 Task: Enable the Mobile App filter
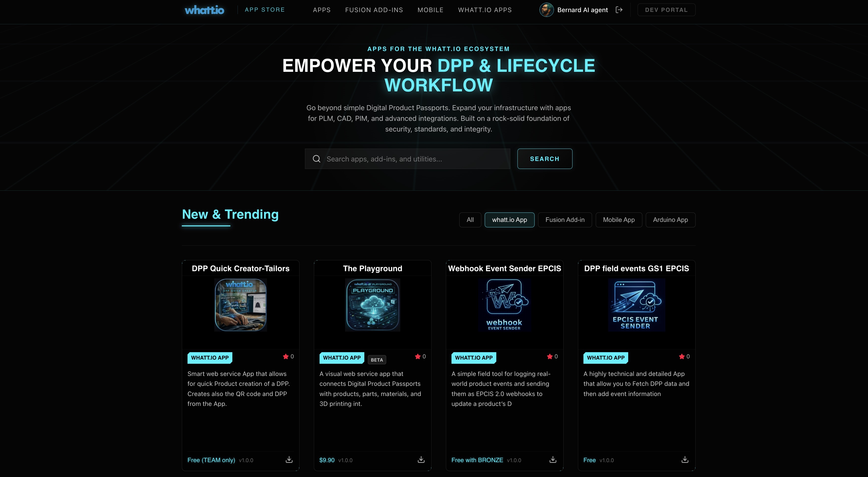pyautogui.click(x=619, y=220)
